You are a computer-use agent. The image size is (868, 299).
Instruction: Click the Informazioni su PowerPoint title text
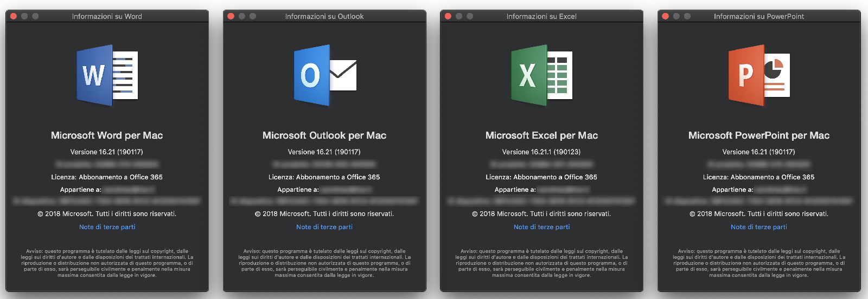point(759,16)
